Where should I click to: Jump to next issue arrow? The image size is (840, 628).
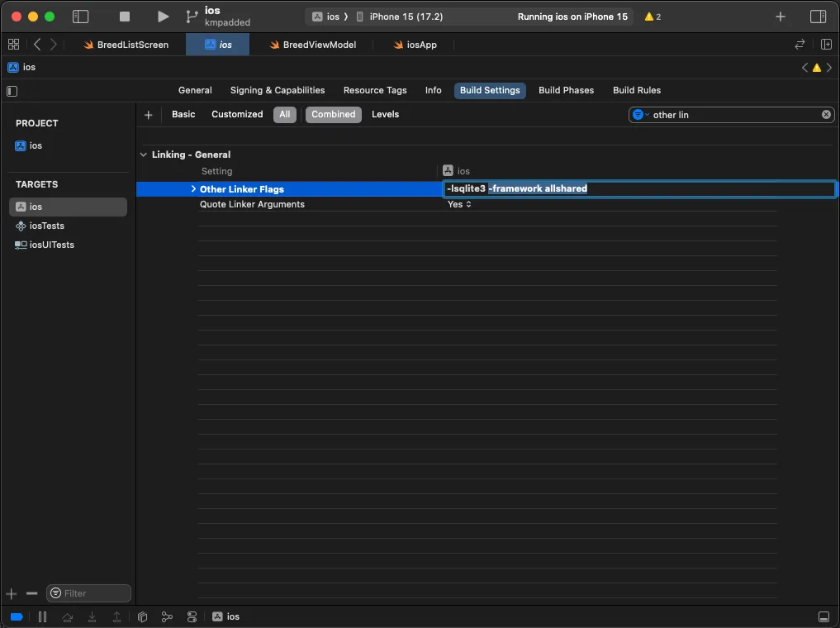828,68
